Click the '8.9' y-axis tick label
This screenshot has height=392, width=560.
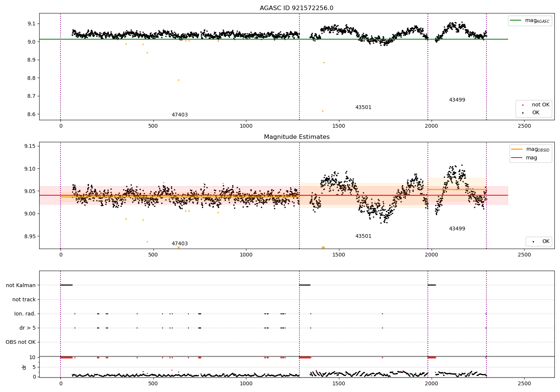[31, 60]
